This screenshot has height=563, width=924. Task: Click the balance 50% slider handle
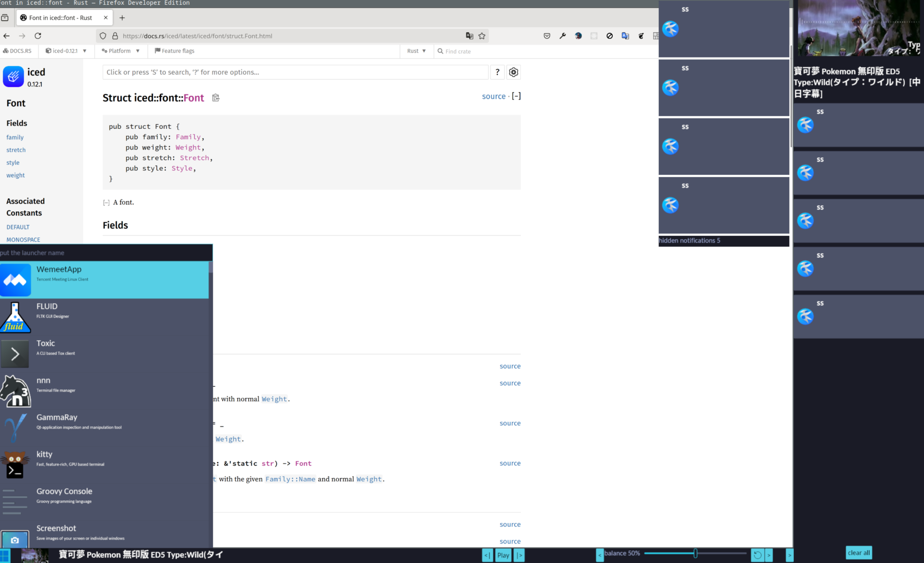pyautogui.click(x=695, y=553)
